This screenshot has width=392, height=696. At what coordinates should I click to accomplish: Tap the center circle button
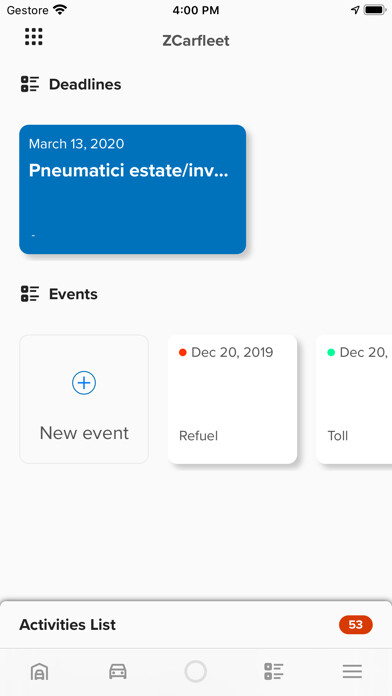[196, 671]
